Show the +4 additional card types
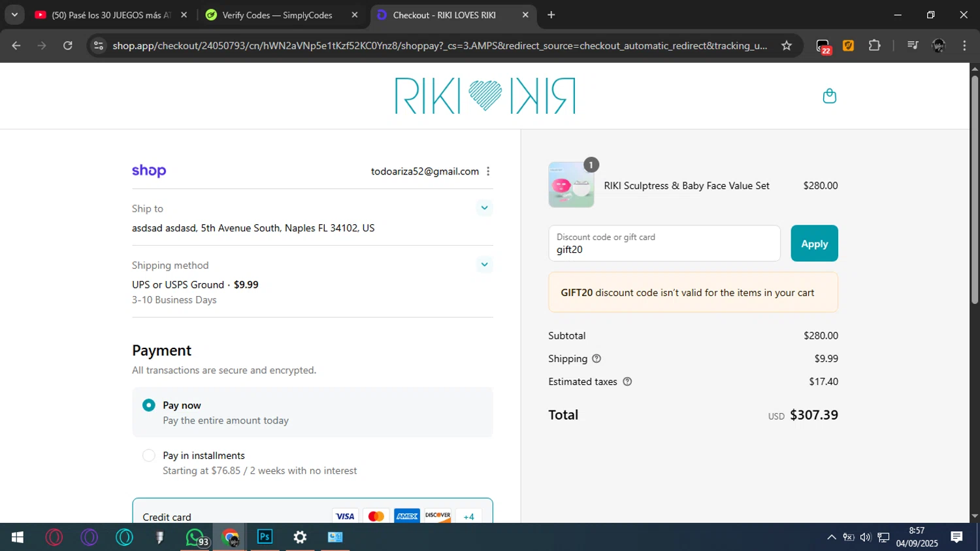This screenshot has height=551, width=980. (468, 516)
